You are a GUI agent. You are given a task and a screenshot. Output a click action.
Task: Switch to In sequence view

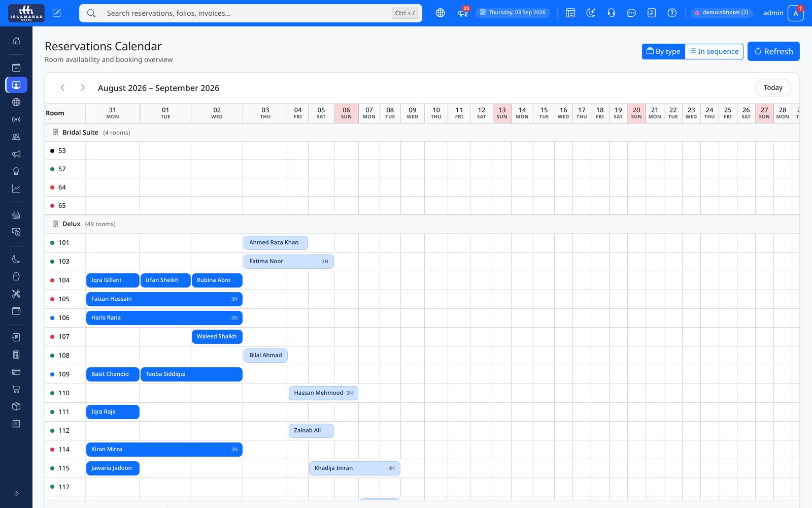click(x=714, y=51)
